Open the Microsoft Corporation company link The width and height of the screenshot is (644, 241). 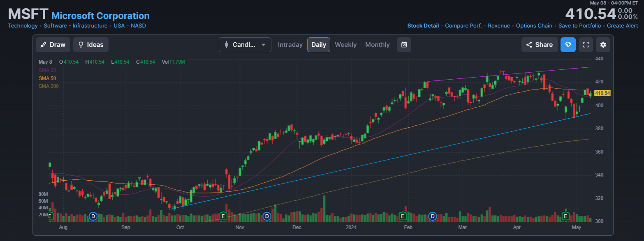tap(101, 16)
